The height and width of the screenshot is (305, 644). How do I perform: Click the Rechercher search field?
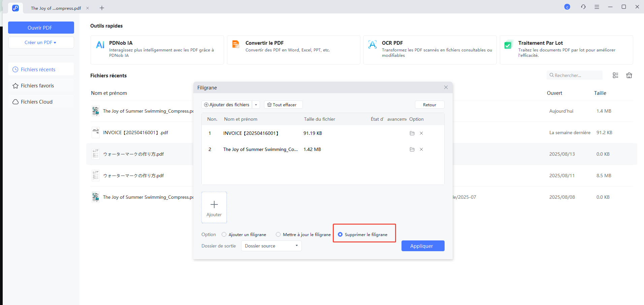tap(575, 75)
